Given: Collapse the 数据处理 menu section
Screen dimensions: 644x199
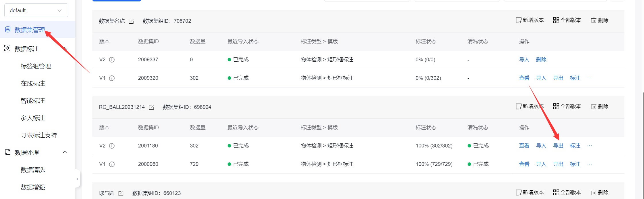Looking at the screenshot, I should point(65,152).
